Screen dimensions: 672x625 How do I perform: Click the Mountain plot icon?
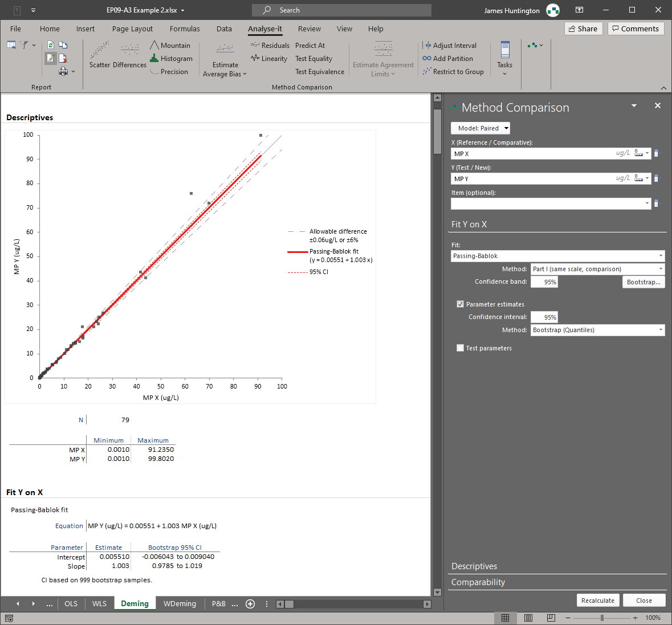(154, 46)
